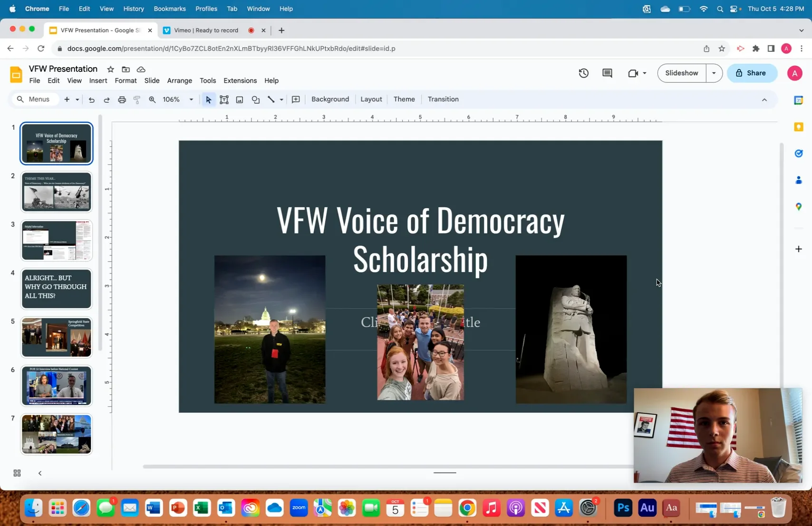
Task: Open the Extensions menu
Action: tap(240, 81)
